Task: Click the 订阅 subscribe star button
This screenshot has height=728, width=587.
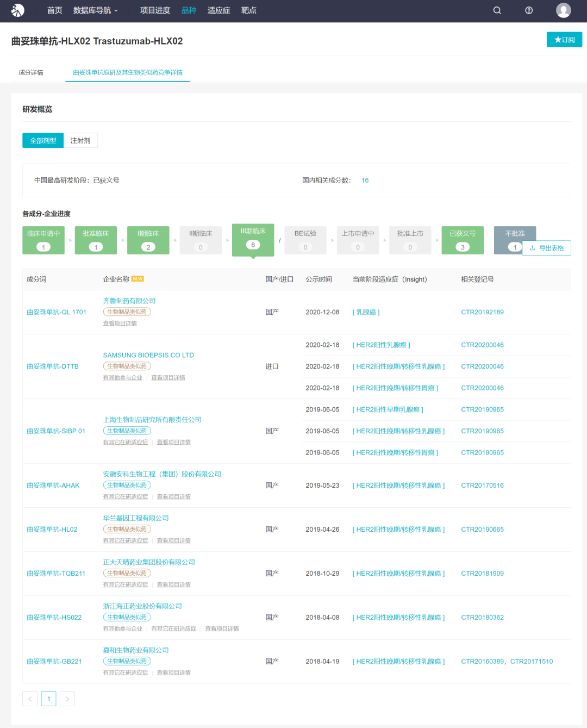Action: click(x=564, y=40)
